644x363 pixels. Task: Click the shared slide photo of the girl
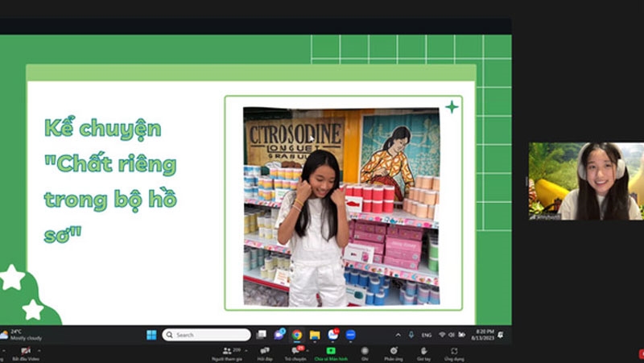point(341,207)
